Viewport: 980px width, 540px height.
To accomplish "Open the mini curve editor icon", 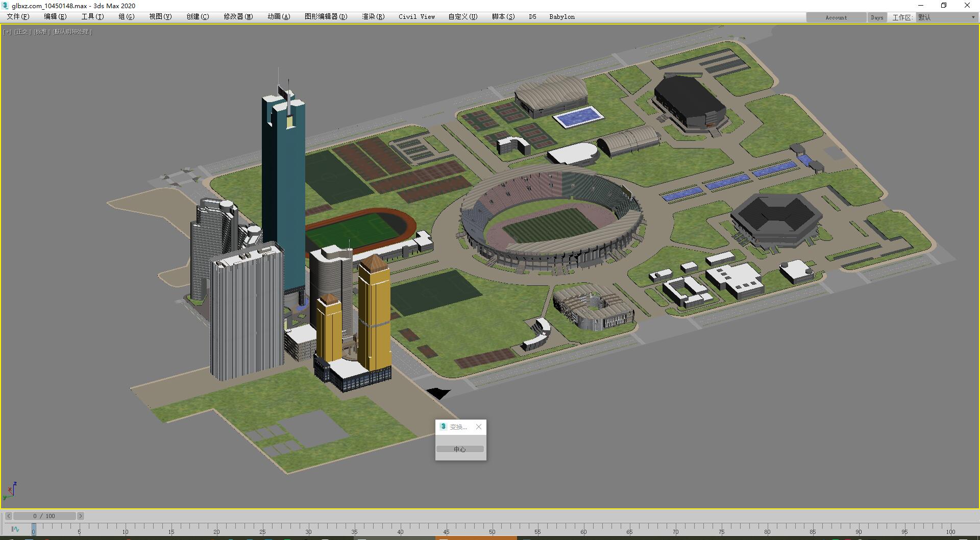I will (15, 529).
